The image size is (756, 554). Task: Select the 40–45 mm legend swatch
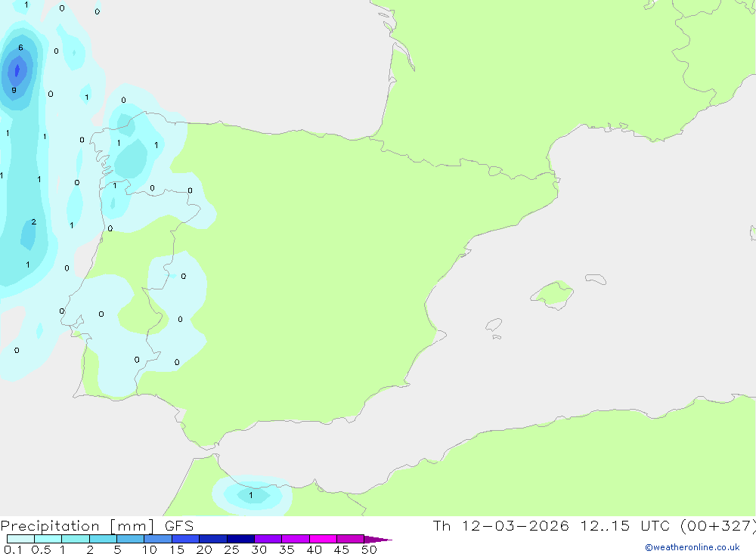(323, 539)
